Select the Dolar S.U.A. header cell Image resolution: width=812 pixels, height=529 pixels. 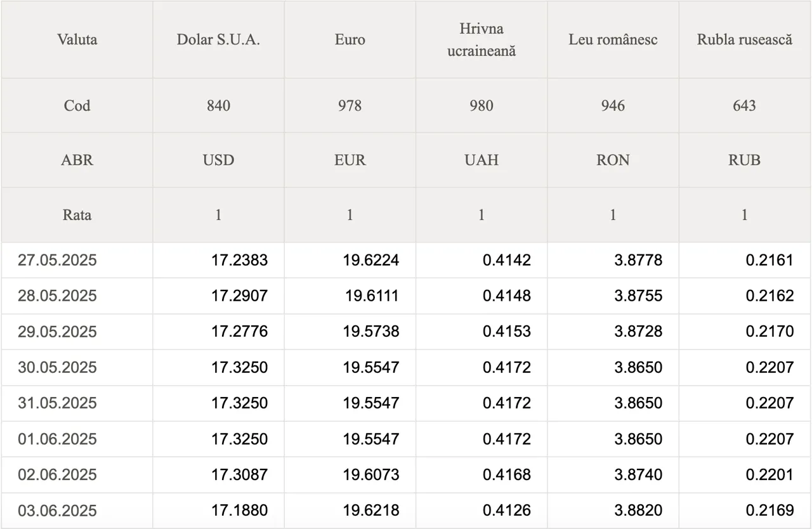point(218,39)
